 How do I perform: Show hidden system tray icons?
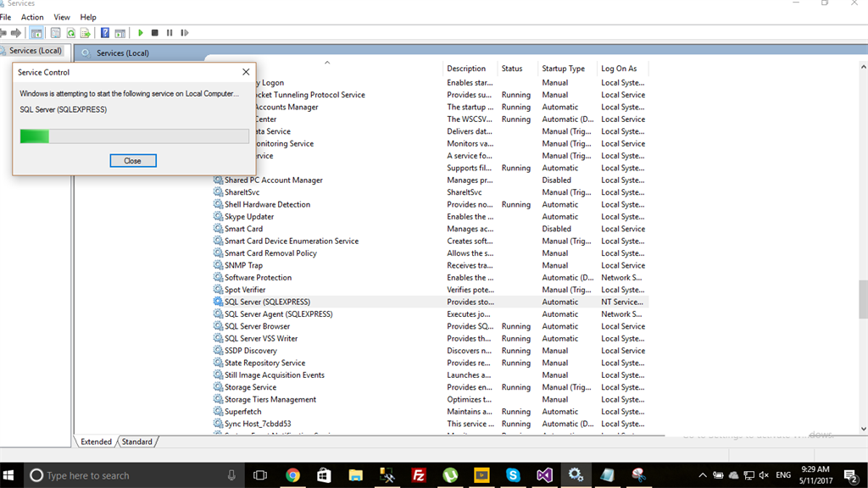pyautogui.click(x=703, y=475)
